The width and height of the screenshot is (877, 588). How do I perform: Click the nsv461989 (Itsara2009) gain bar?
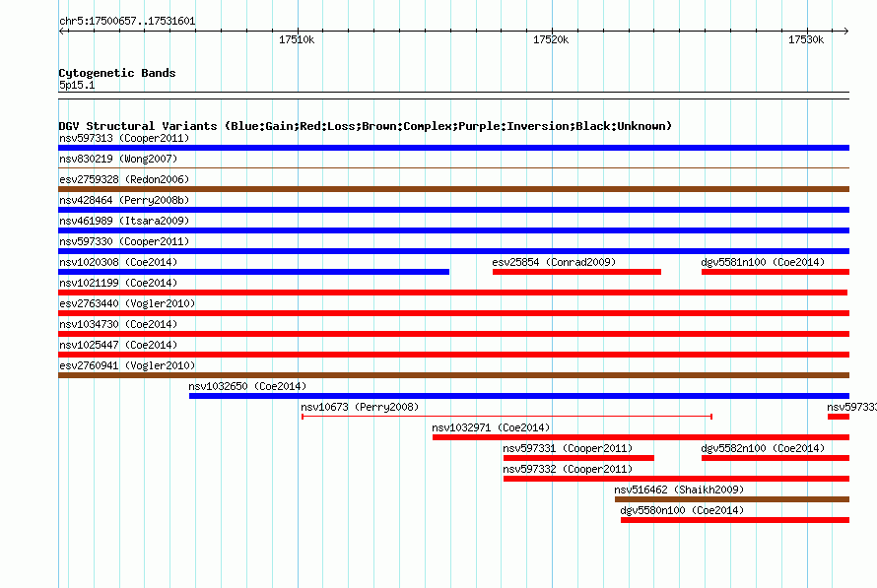tap(453, 230)
